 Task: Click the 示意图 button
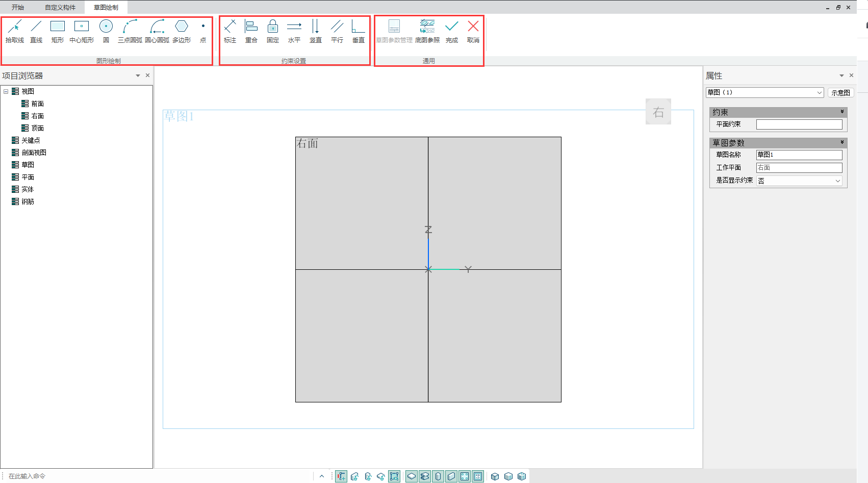840,93
